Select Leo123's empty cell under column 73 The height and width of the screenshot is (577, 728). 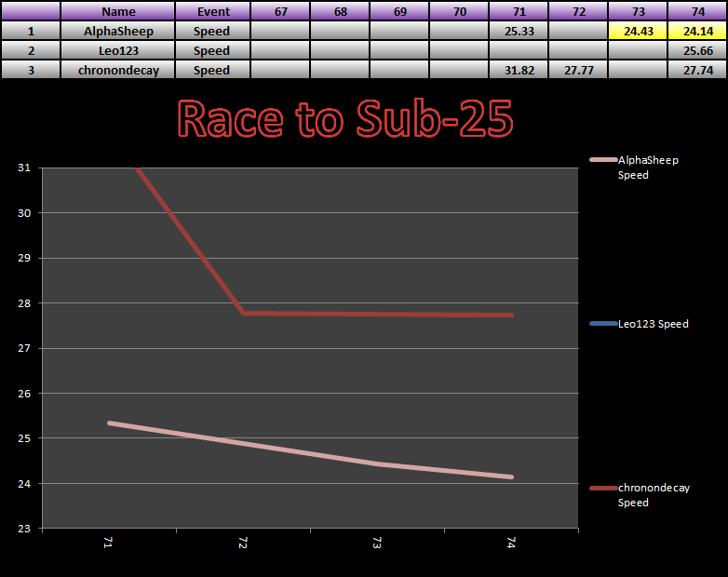(638, 50)
